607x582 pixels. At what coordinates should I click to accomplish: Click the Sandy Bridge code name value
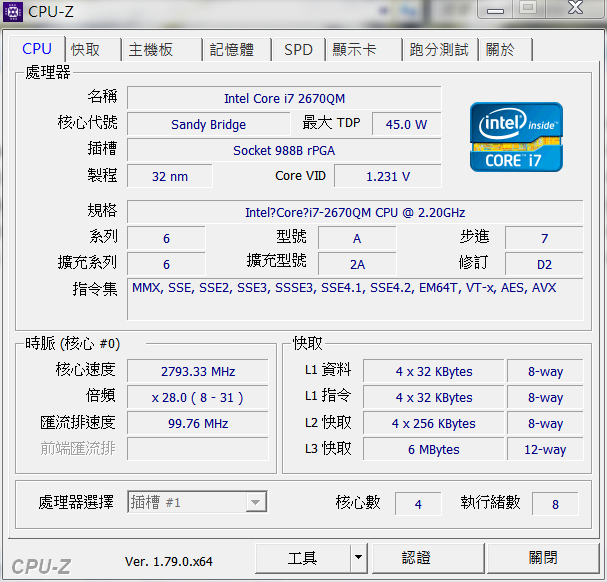208,124
